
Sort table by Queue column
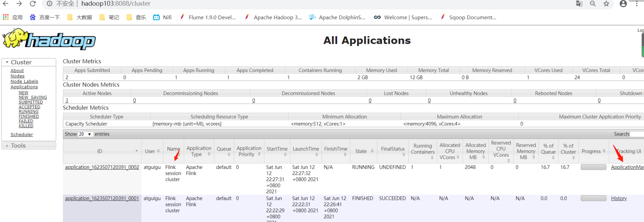coord(224,151)
